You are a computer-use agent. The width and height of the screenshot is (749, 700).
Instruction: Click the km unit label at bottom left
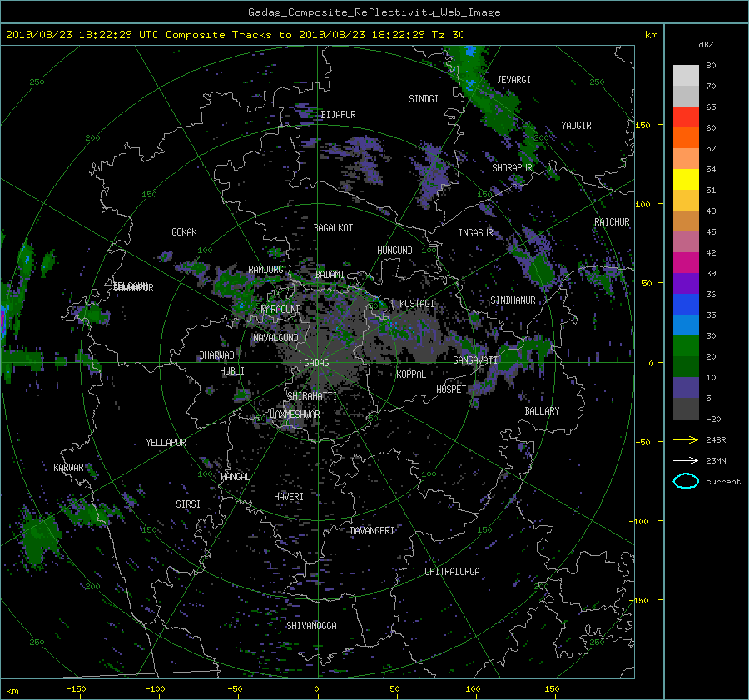[x=12, y=691]
